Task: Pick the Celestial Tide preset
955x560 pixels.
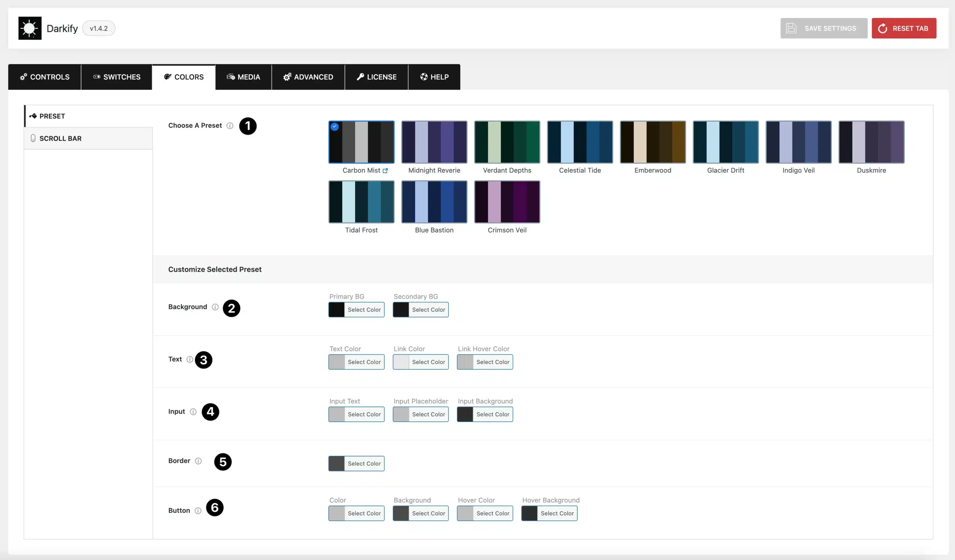Action: pyautogui.click(x=580, y=142)
